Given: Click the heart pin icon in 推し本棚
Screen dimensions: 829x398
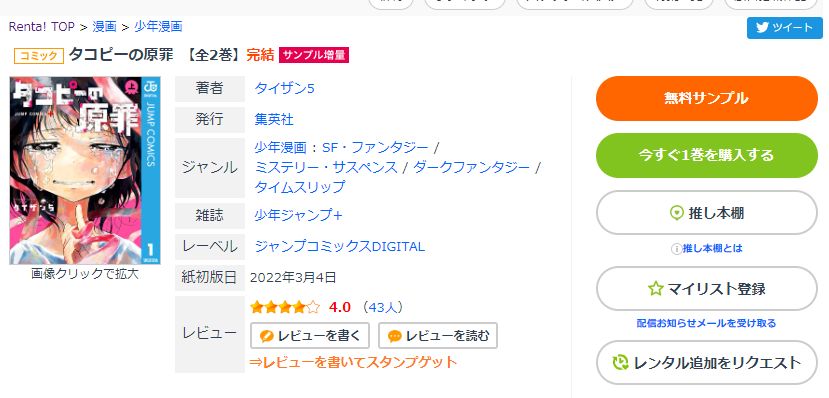Looking at the screenshot, I should point(677,213).
